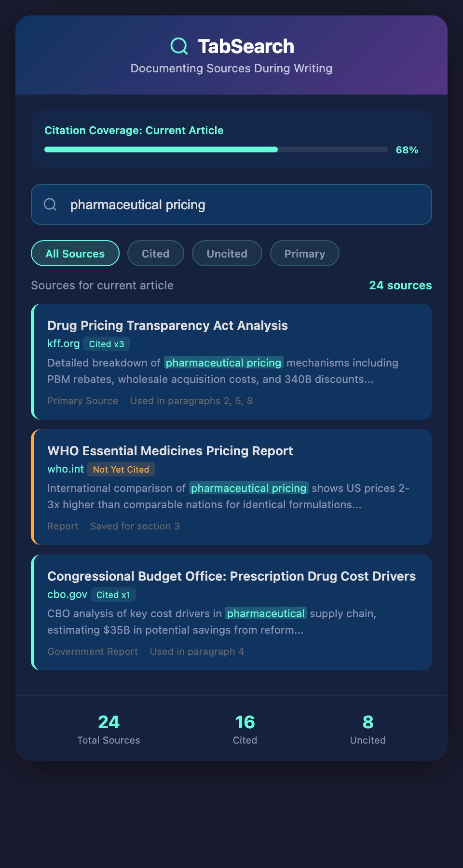Click the TabSearch magnifier logo icon
The width and height of the screenshot is (463, 868).
tap(179, 46)
